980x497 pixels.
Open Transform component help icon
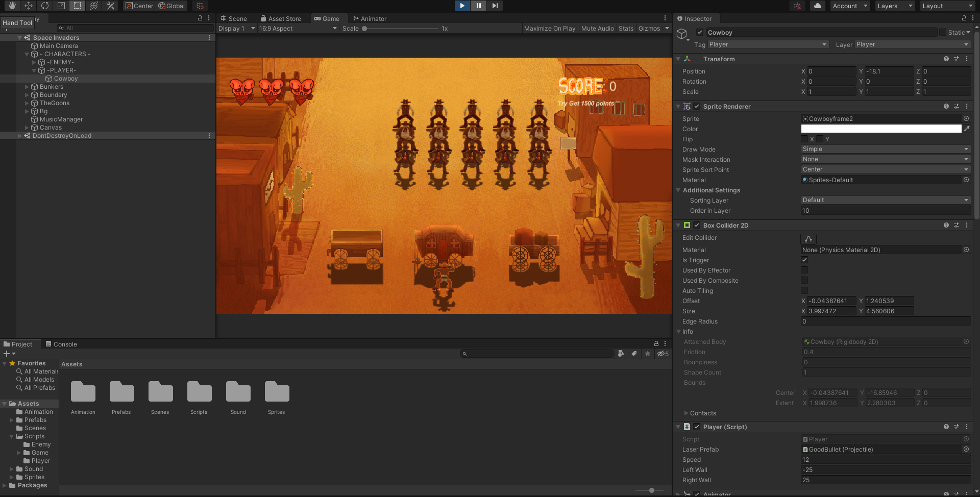(946, 59)
